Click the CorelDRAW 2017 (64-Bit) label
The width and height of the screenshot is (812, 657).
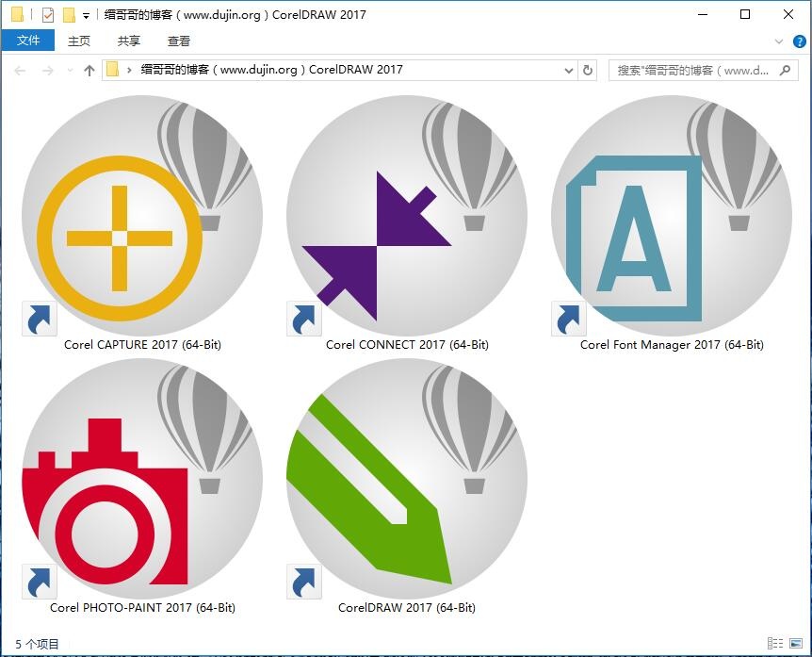coord(407,608)
